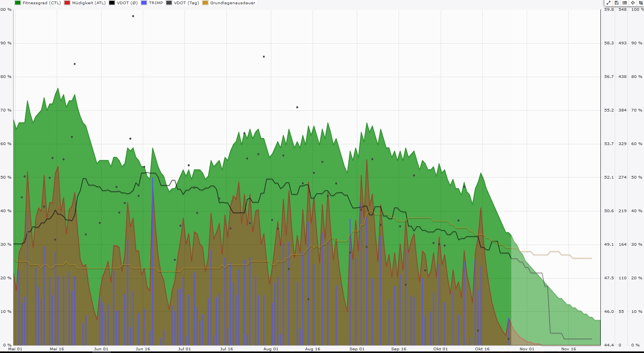Image resolution: width=644 pixels, height=353 pixels.
Task: Click the Sep 01 x-axis date label
Action: pos(357,349)
